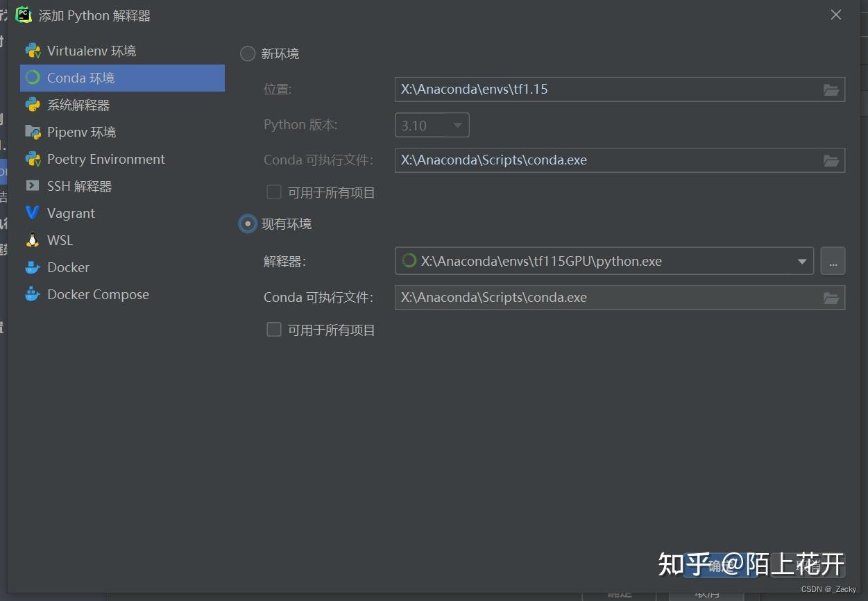Select the Docker whale icon

33,266
